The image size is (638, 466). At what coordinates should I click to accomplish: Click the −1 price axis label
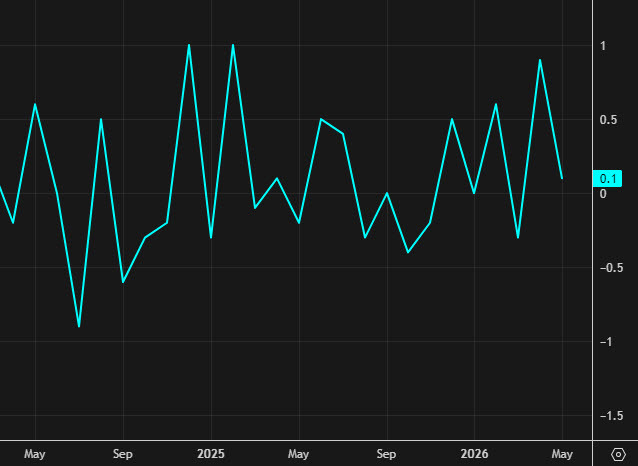(x=606, y=342)
